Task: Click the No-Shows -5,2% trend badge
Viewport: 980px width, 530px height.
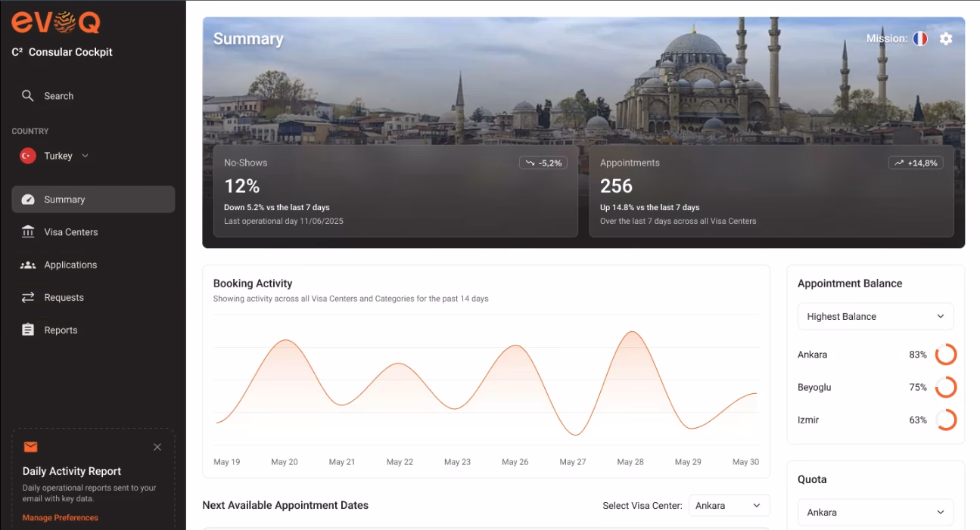Action: coord(543,163)
